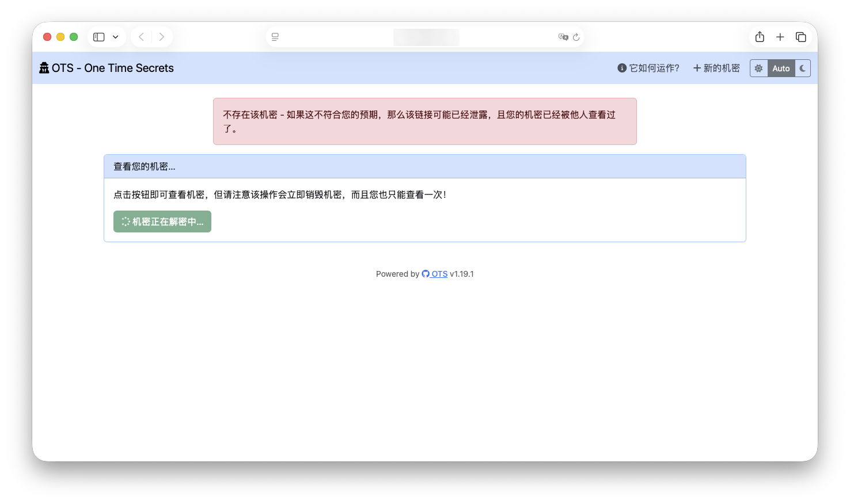Click the 机密正在解密中 decrypt button
Image resolution: width=850 pixels, height=504 pixels.
click(x=162, y=222)
